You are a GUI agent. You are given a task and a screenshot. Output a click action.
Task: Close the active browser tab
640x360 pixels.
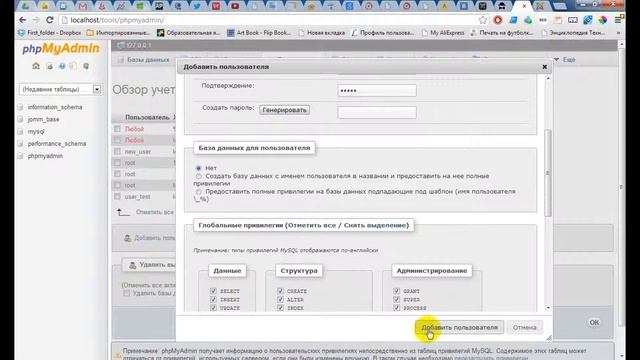[524, 6]
